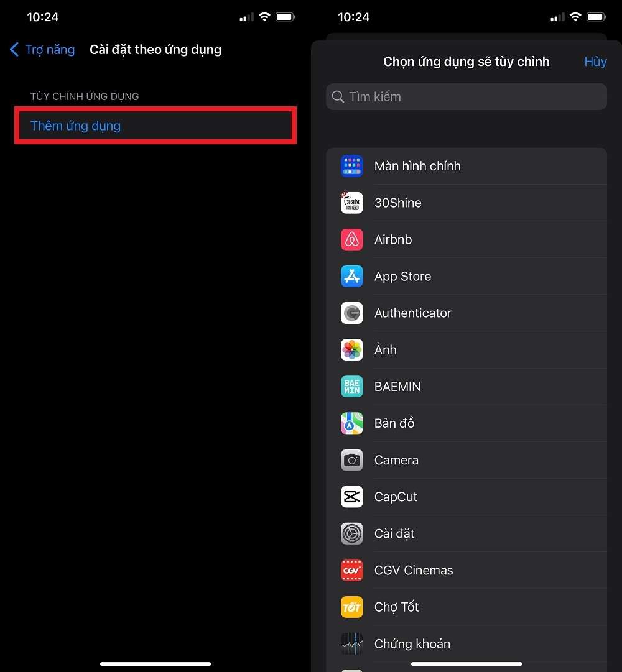The image size is (622, 672).
Task: Select the CapCut app icon
Action: coord(351,497)
